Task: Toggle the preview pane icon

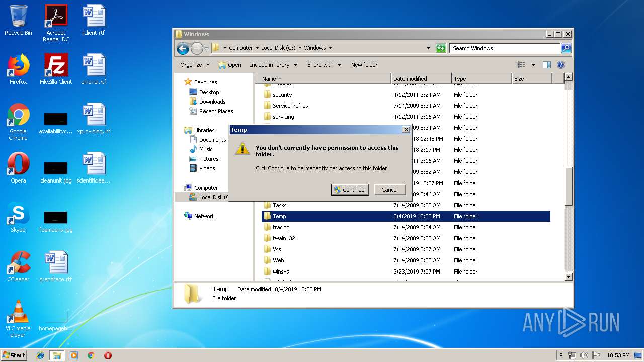Action: 547,65
